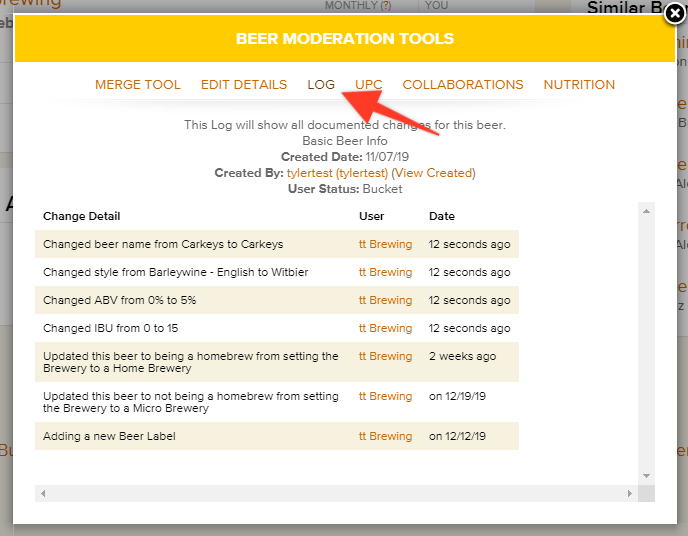Switch to the Edit Details tab
This screenshot has width=688, height=536.
[244, 85]
